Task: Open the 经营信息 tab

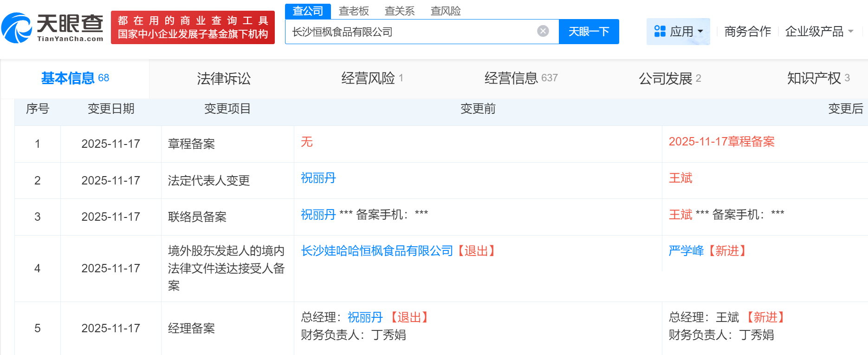Action: point(521,78)
